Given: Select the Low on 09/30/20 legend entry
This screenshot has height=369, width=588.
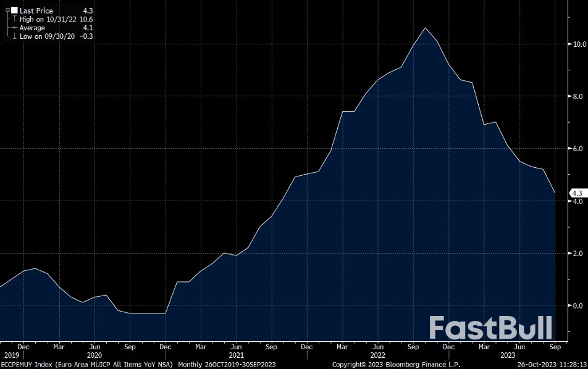Looking at the screenshot, I should pos(46,36).
